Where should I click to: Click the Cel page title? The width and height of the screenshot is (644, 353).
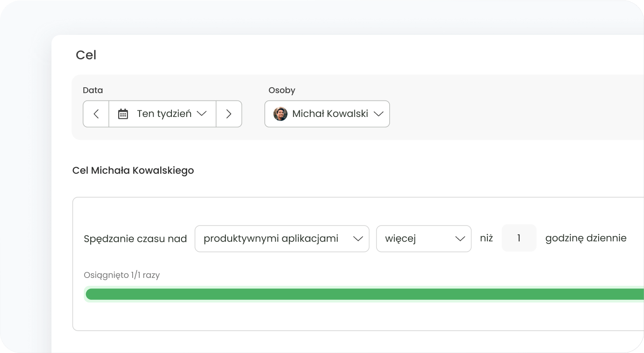(x=86, y=55)
